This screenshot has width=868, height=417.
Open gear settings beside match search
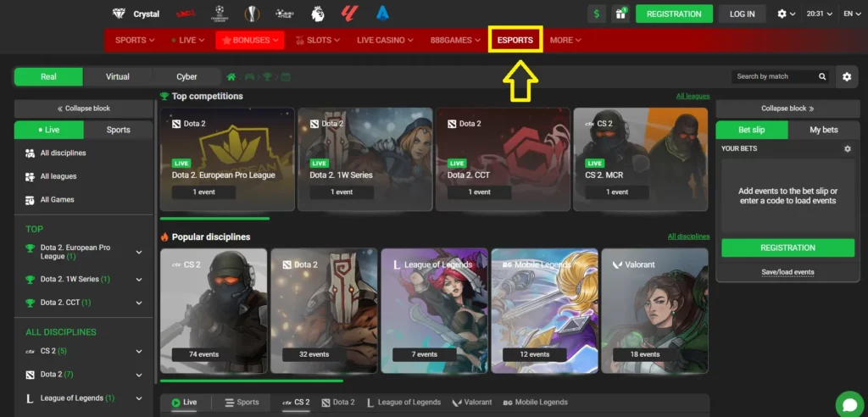(846, 77)
